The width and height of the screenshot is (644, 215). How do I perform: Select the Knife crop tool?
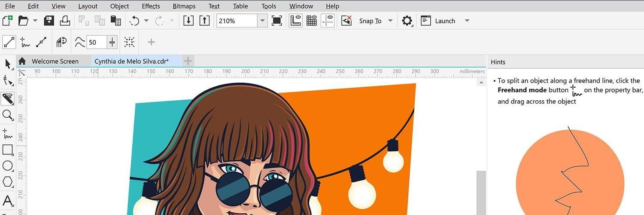(8, 98)
